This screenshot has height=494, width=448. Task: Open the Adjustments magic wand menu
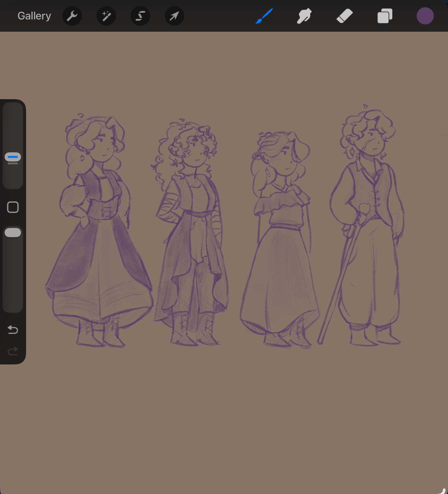click(x=106, y=16)
